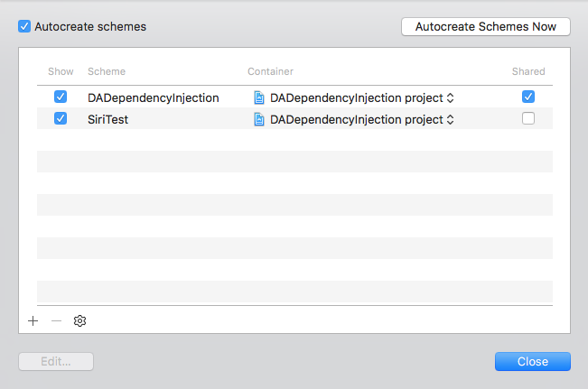
Task: Click the Shared column header
Action: (528, 71)
